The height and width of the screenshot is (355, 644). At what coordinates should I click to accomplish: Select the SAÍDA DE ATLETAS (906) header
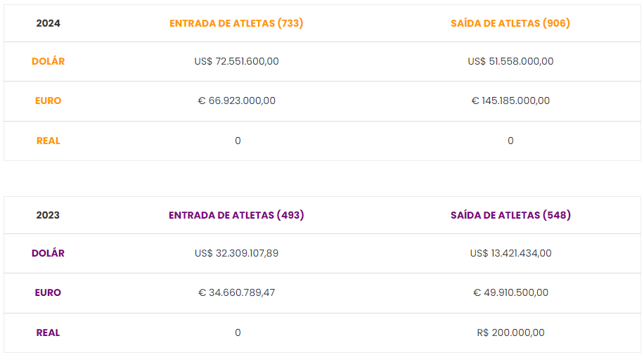tap(510, 23)
